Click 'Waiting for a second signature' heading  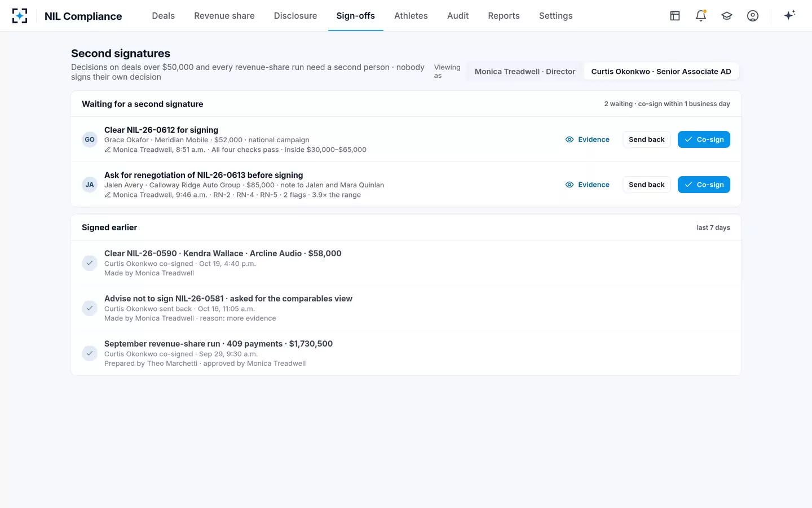click(x=143, y=104)
